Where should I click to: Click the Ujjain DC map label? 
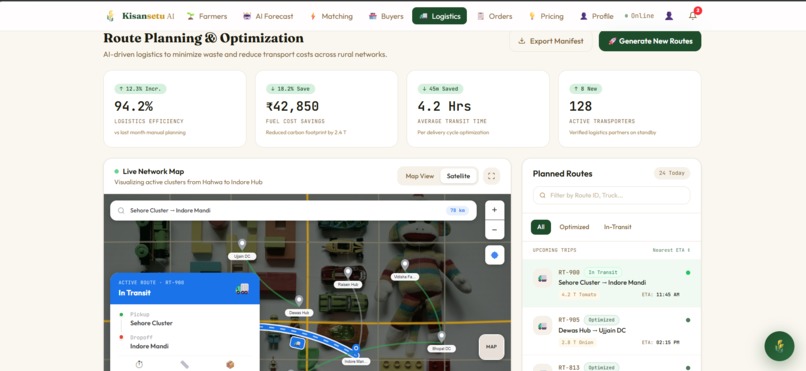point(242,256)
